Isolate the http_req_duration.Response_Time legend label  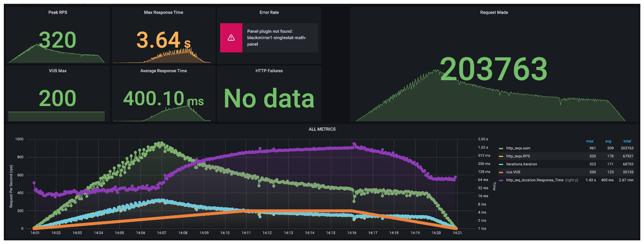(x=534, y=180)
